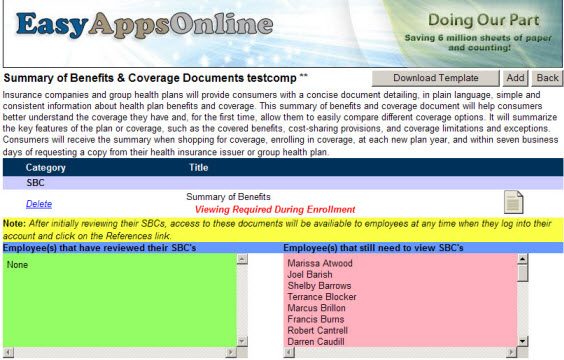Click scroll-down arrow of pending employees list
564x360 pixels.
tap(523, 341)
